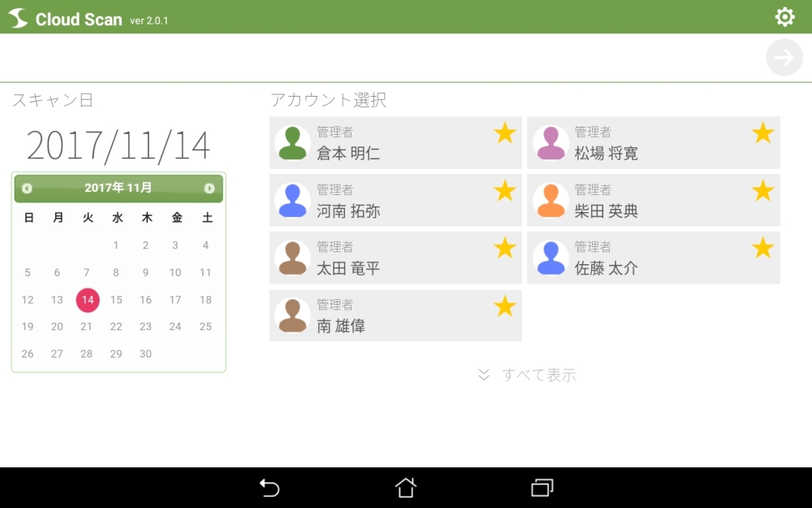Screen dimensions: 812x508
Task: Click the 2017年 11月 calendar header
Action: [x=119, y=188]
